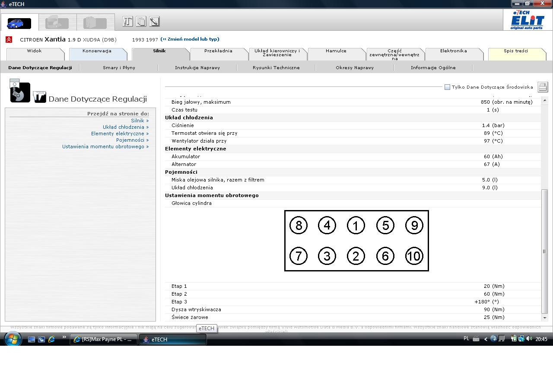The width and height of the screenshot is (553, 392).
Task: Click the network connection tray icon
Action: (x=521, y=339)
